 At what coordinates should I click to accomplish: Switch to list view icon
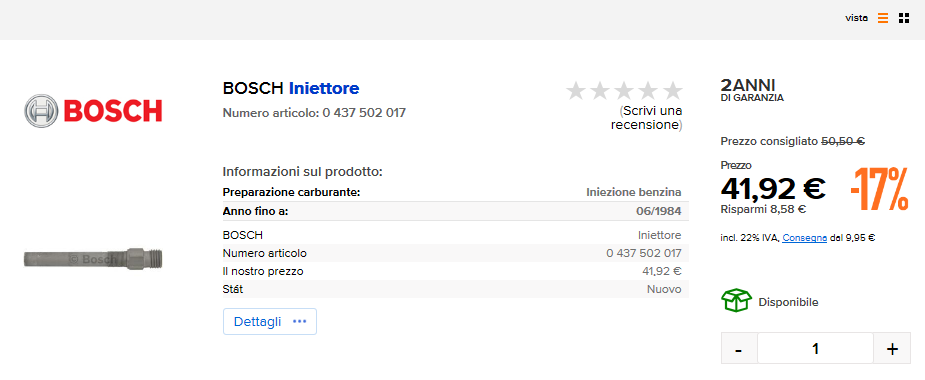pos(883,18)
